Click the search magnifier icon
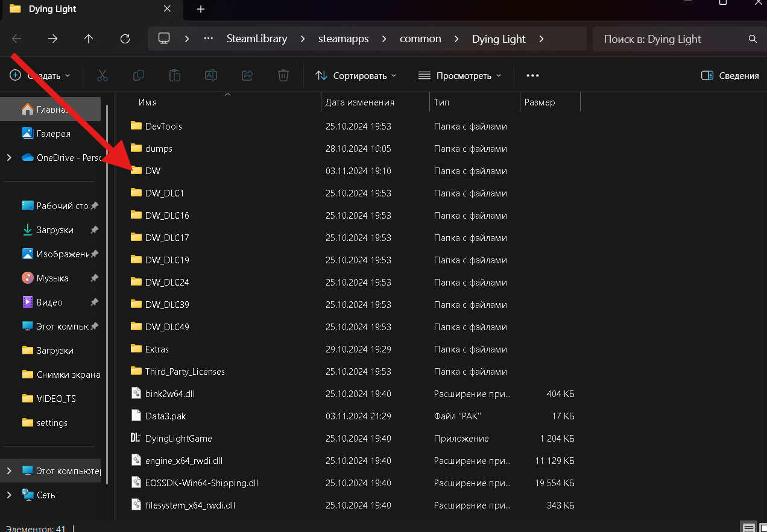The image size is (767, 532). click(x=753, y=39)
